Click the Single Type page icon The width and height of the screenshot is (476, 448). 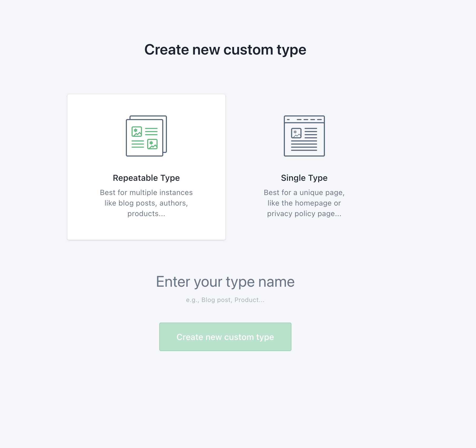304,136
